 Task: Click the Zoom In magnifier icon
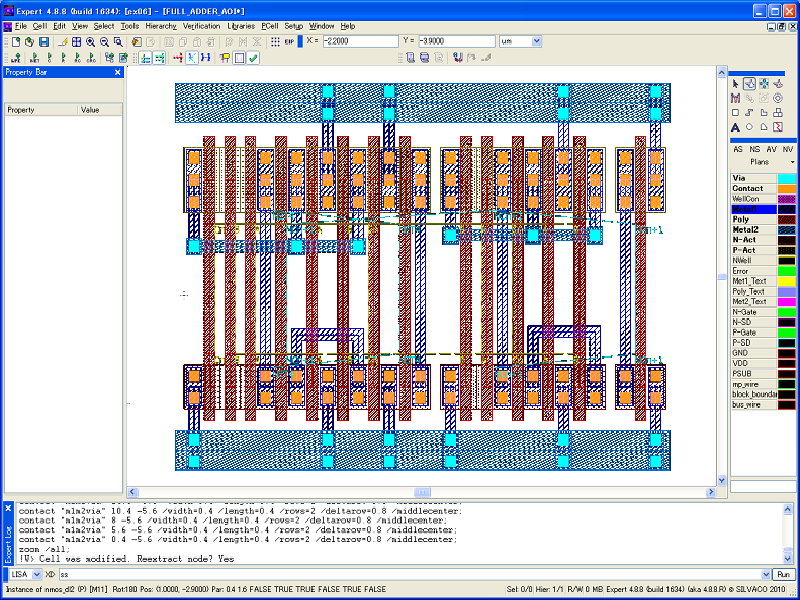(x=90, y=42)
